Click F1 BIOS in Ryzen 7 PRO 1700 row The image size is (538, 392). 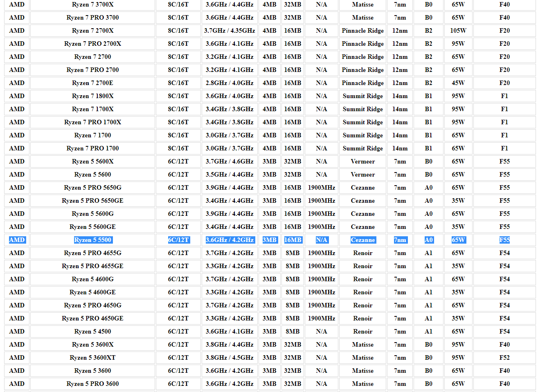504,148
